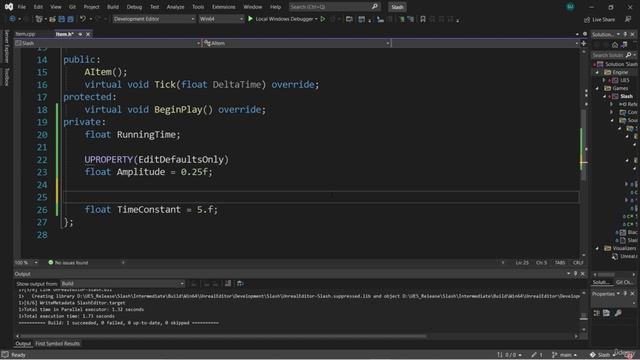
Task: Switch to Git Changes tab
Action: pos(624,282)
